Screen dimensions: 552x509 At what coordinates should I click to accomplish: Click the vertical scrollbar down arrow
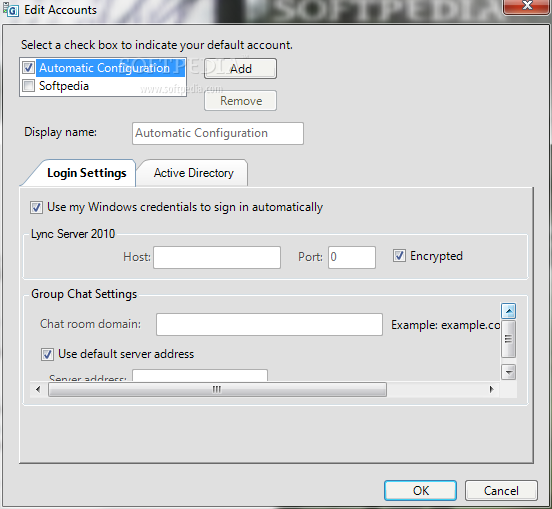tap(508, 372)
